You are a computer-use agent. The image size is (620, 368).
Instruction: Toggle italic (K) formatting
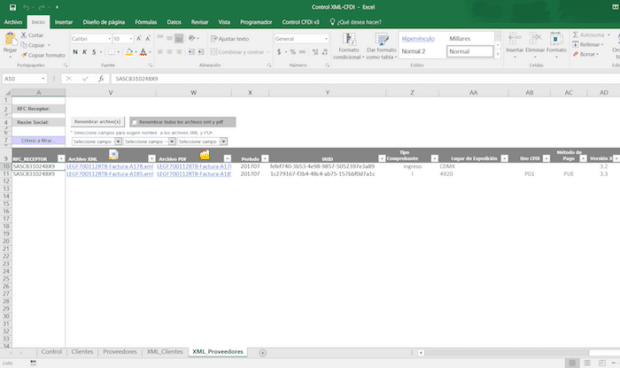(85, 52)
